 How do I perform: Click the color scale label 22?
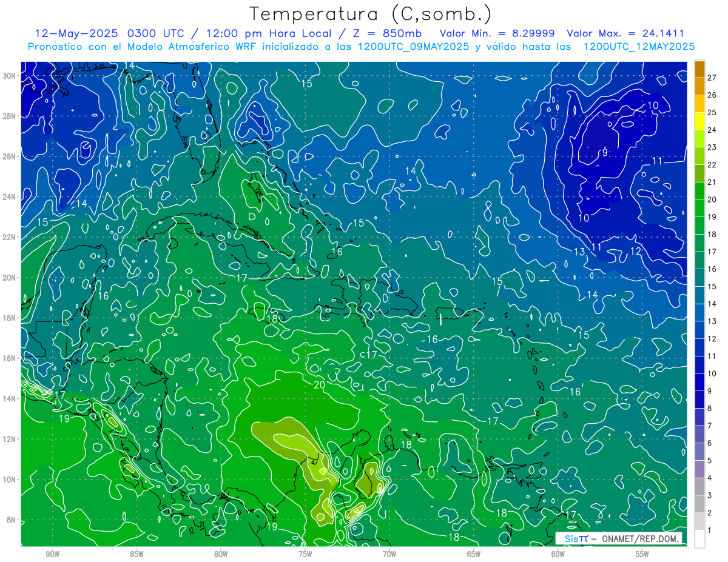point(712,165)
